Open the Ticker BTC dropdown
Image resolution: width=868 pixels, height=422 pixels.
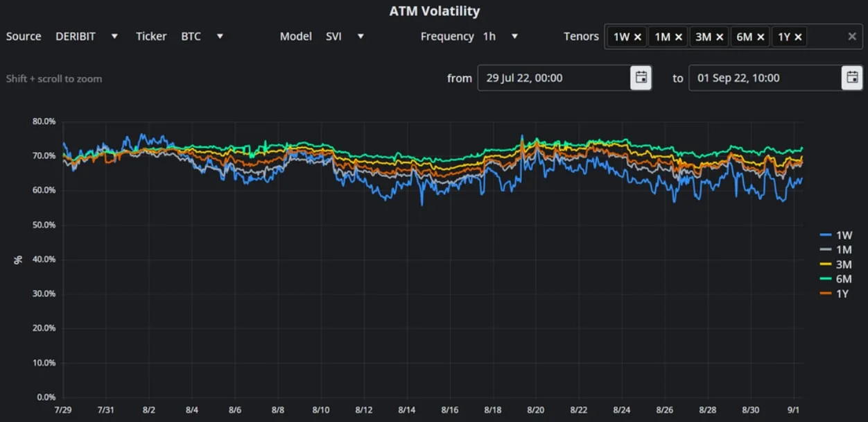(x=202, y=36)
